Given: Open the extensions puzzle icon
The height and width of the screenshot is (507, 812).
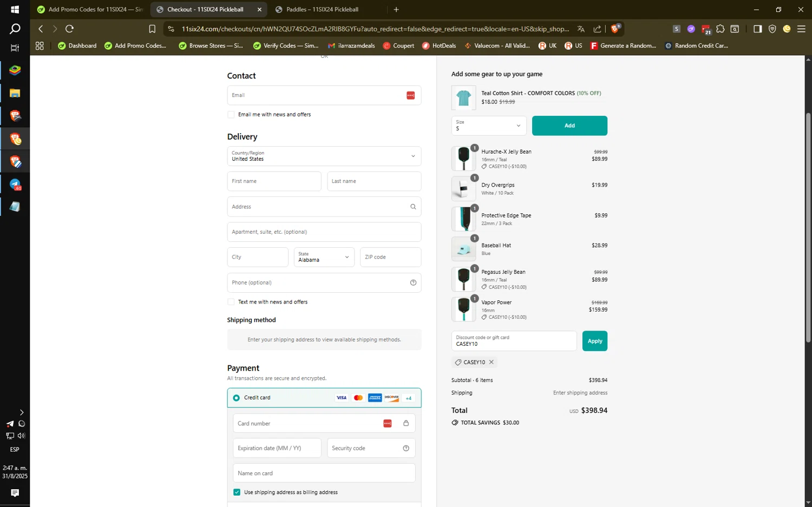Looking at the screenshot, I should click(720, 29).
